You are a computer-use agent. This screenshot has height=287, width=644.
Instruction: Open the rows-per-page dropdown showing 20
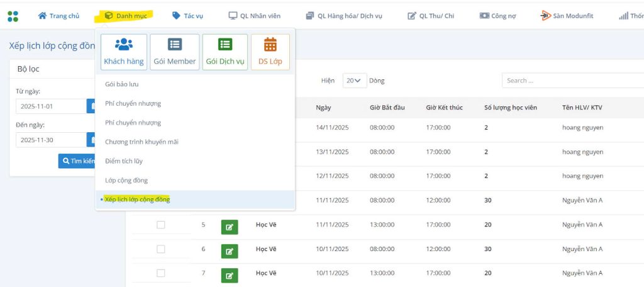(355, 81)
